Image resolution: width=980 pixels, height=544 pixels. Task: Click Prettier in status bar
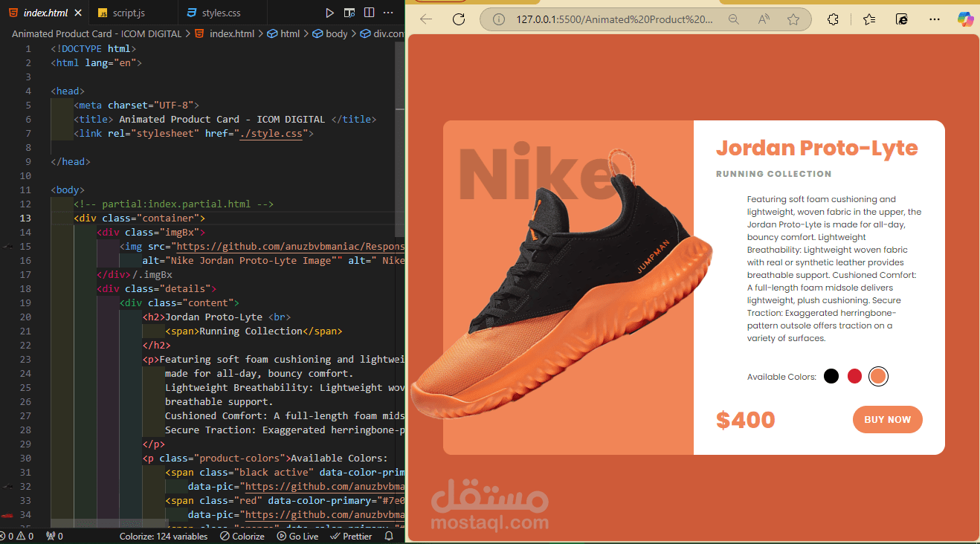click(x=351, y=536)
